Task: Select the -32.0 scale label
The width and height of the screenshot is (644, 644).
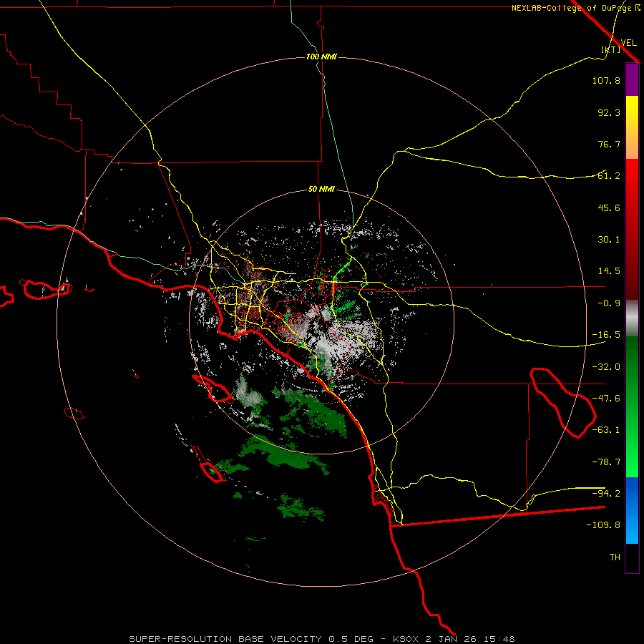Action: [x=606, y=367]
